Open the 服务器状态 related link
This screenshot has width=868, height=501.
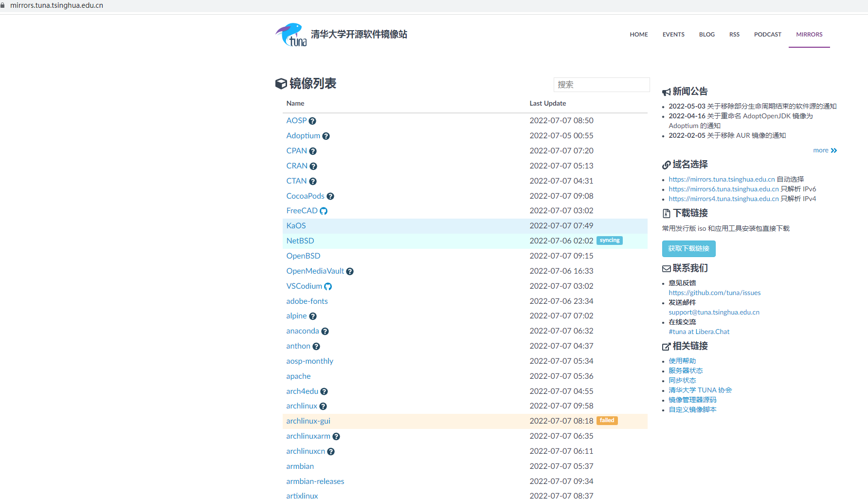point(686,371)
